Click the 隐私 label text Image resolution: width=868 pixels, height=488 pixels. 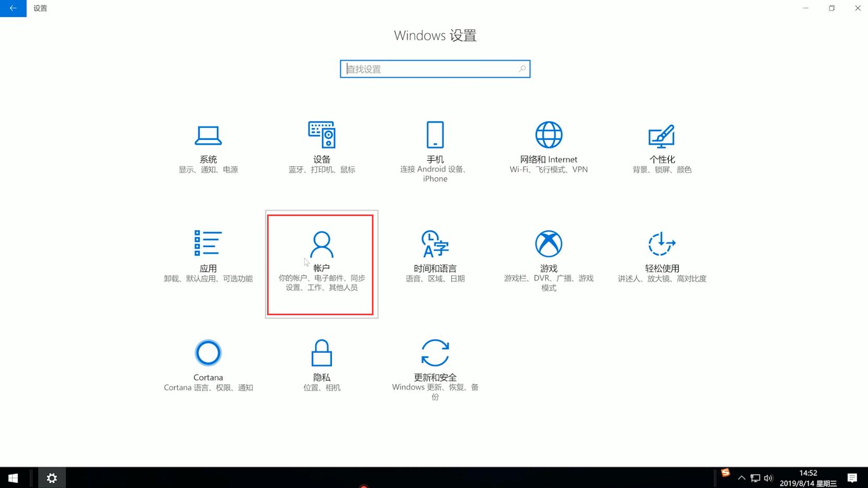(322, 377)
